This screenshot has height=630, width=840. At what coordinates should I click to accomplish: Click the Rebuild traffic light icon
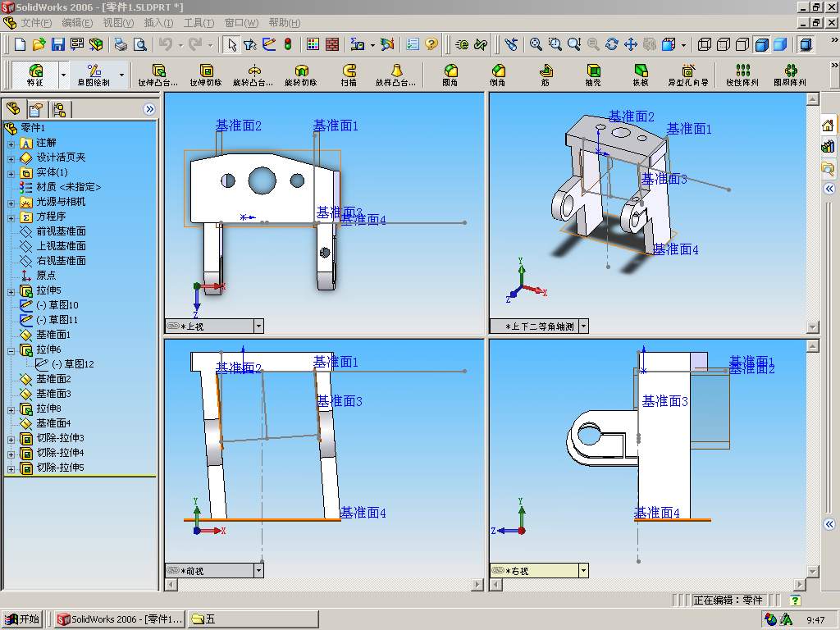click(x=288, y=44)
